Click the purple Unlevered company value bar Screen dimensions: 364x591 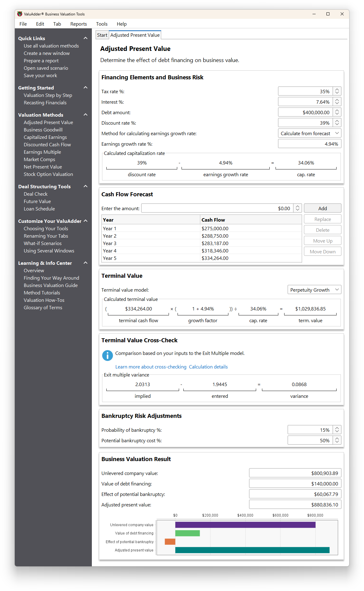[245, 525]
